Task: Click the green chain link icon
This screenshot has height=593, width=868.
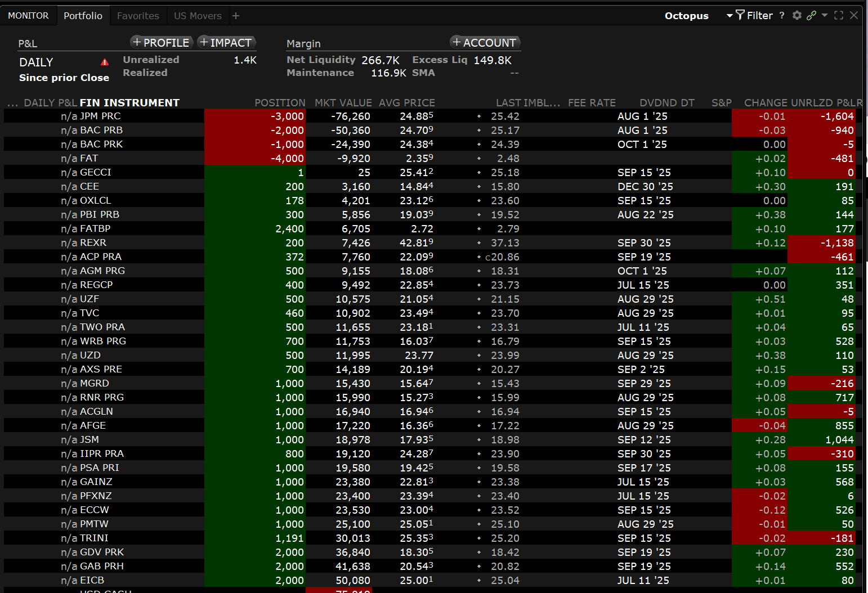Action: pyautogui.click(x=811, y=15)
